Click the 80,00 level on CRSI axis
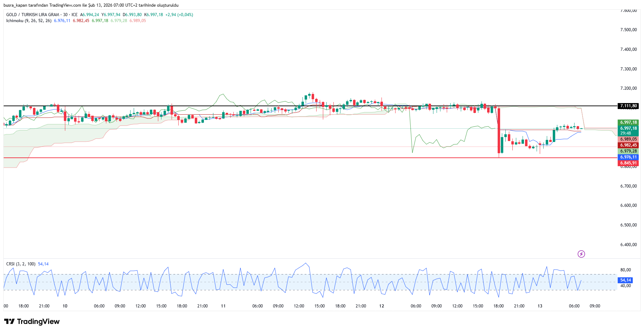Image resolution: width=644 pixels, height=332 pixels. 625,270
